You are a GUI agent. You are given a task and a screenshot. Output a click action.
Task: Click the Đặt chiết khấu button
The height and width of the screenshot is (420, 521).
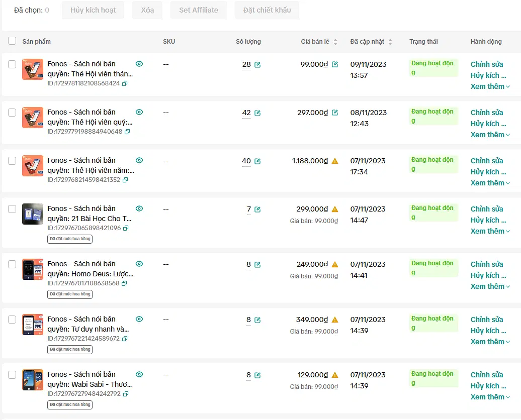[267, 10]
